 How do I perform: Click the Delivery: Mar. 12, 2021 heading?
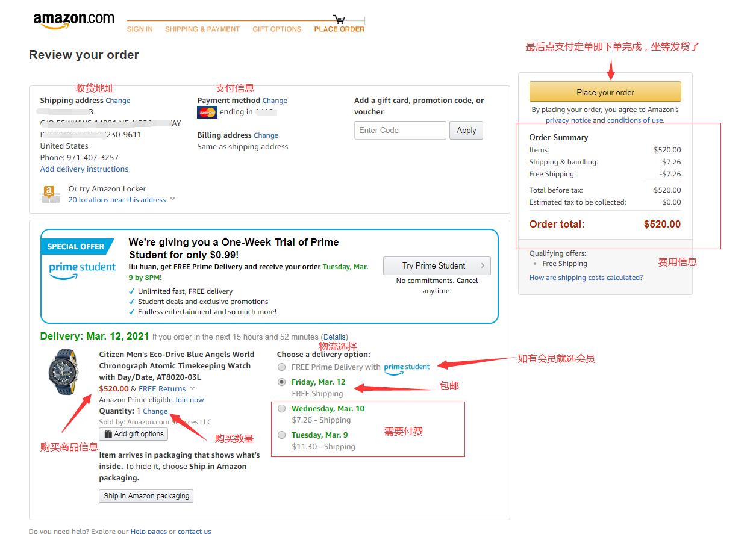[x=94, y=337]
